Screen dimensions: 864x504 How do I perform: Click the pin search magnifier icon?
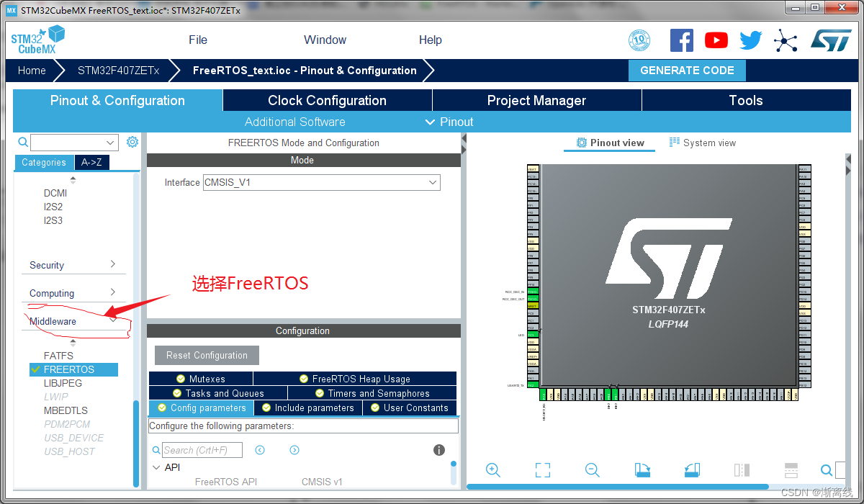[827, 470]
